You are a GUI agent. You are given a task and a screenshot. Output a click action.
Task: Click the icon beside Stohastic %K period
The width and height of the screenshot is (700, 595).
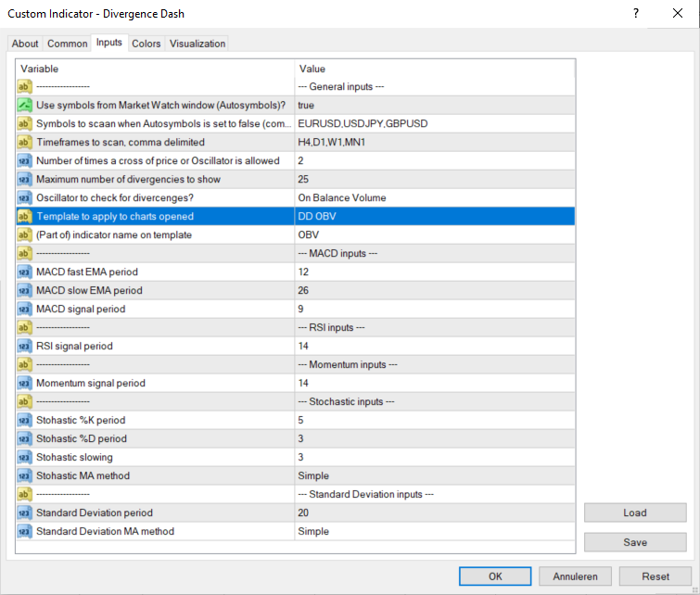[x=25, y=421]
